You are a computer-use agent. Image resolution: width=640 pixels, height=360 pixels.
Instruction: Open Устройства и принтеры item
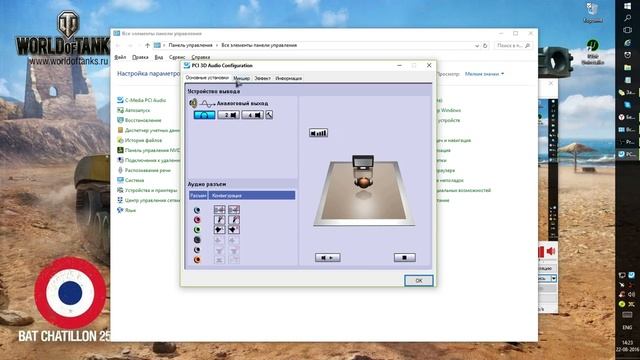pyautogui.click(x=151, y=190)
